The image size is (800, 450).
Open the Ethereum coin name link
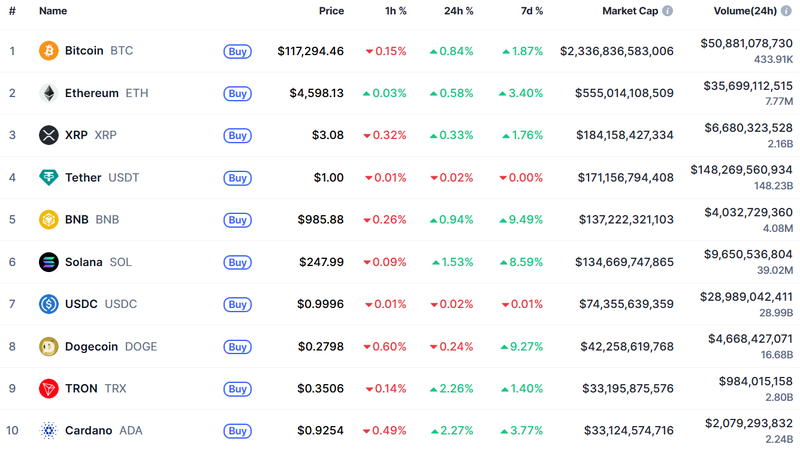click(91, 93)
